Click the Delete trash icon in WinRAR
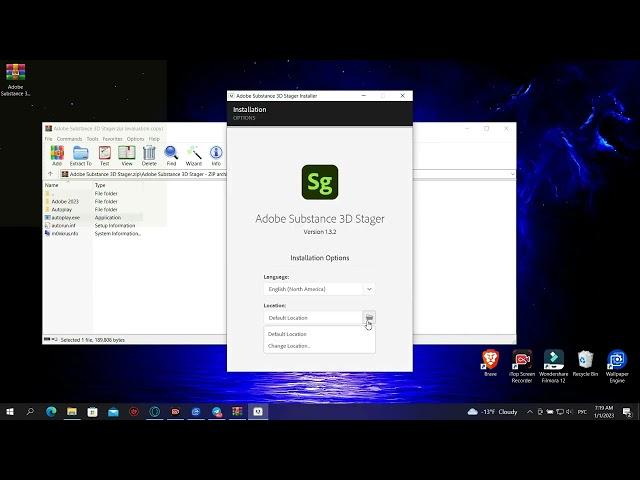Image resolution: width=640 pixels, height=480 pixels. (x=149, y=156)
